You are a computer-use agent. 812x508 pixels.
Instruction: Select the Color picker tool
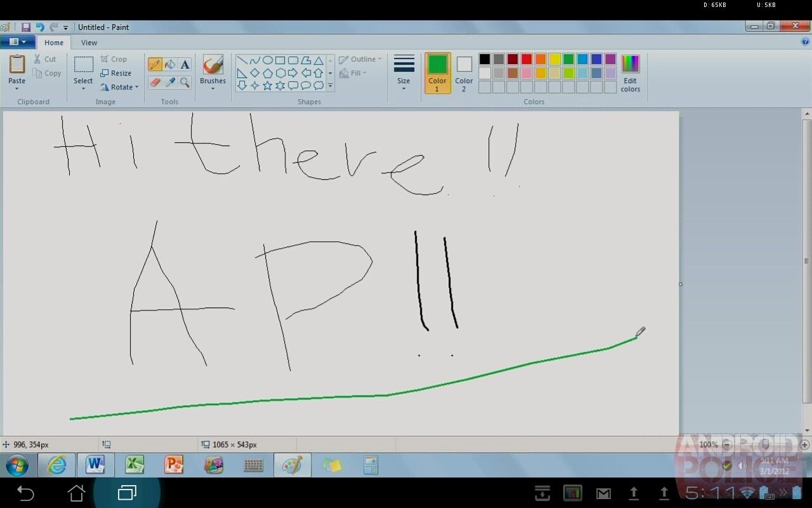(169, 83)
